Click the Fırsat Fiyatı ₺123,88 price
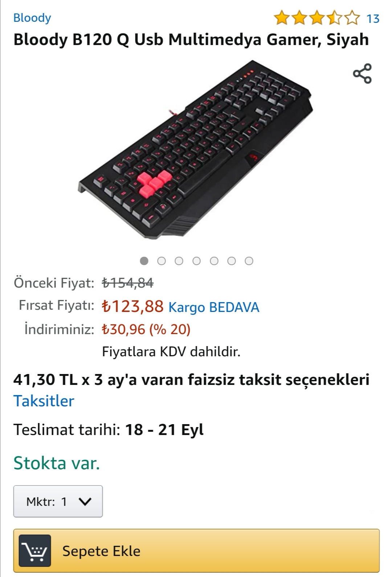The width and height of the screenshot is (392, 577). tap(133, 306)
